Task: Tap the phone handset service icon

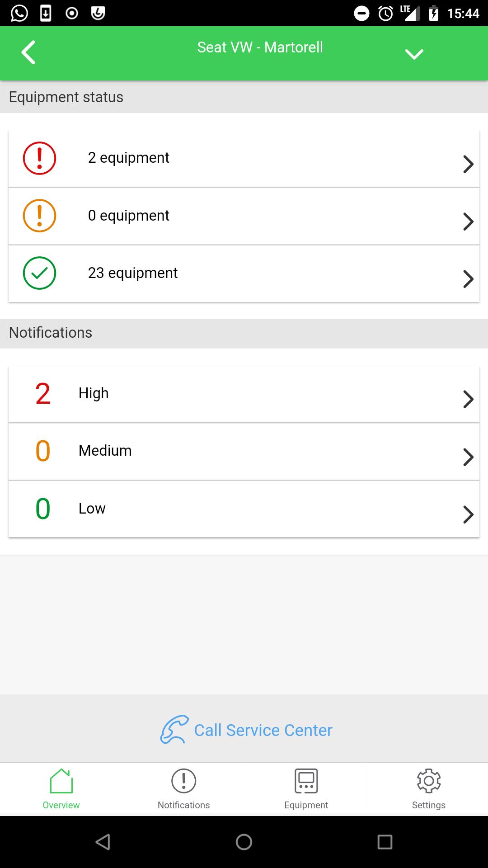Action: pos(174,729)
